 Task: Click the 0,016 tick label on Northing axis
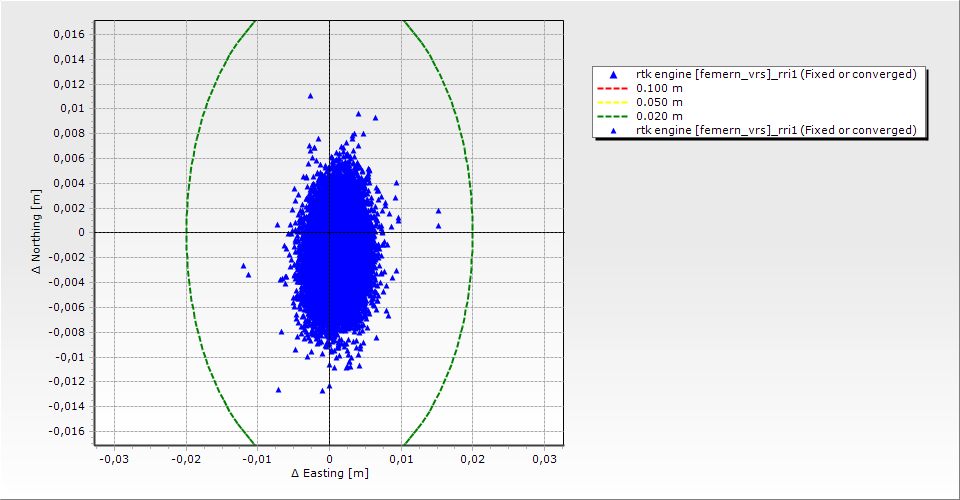[69, 33]
